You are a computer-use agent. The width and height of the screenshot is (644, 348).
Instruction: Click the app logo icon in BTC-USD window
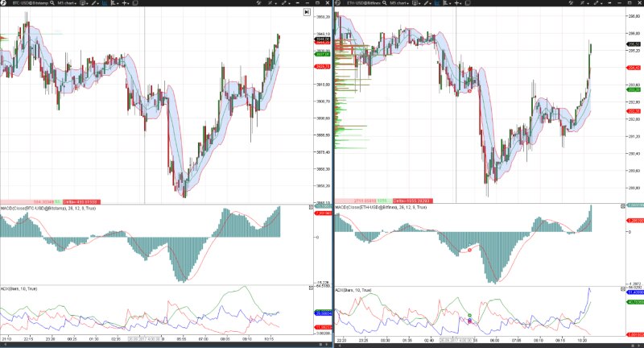click(3, 3)
